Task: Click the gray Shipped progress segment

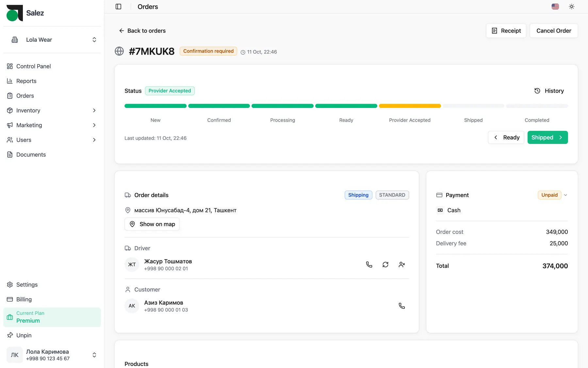Action: coord(473,106)
